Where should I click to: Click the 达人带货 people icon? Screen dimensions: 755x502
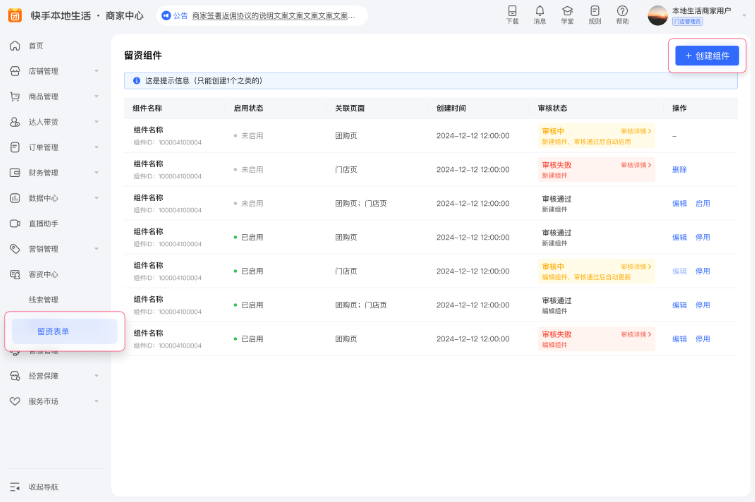pyautogui.click(x=15, y=122)
